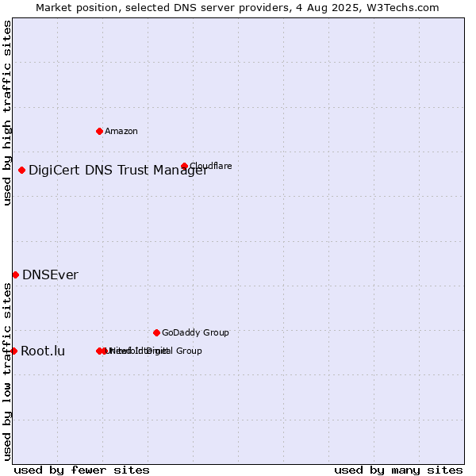Viewport: 476px width, 476px height.
Task: Click the chart title mentioning W3Techs.com
Action: [237, 8]
